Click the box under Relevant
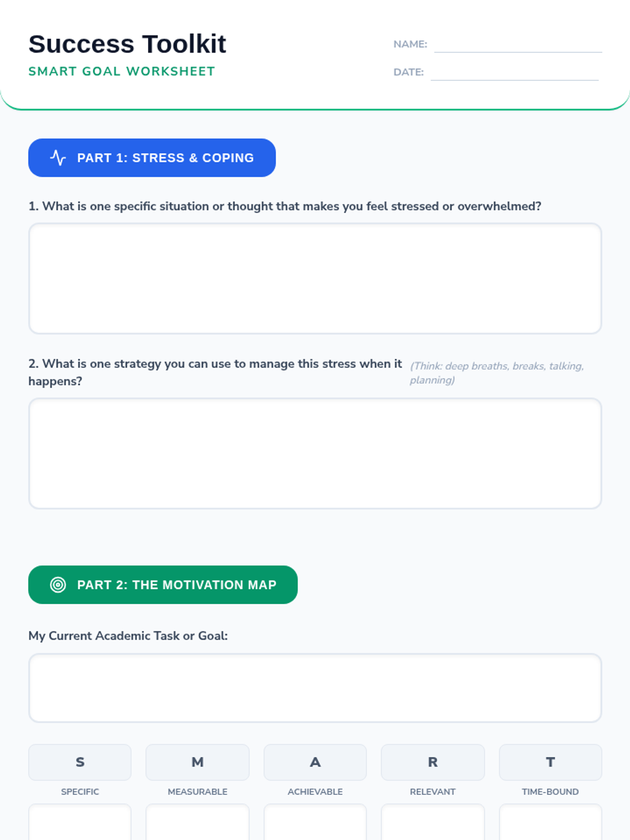The height and width of the screenshot is (840, 630). (433, 823)
